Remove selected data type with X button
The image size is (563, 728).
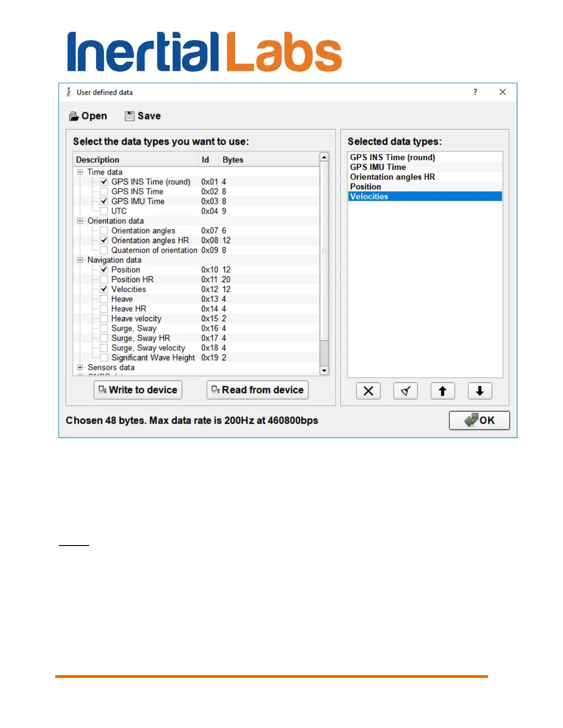[x=368, y=391]
